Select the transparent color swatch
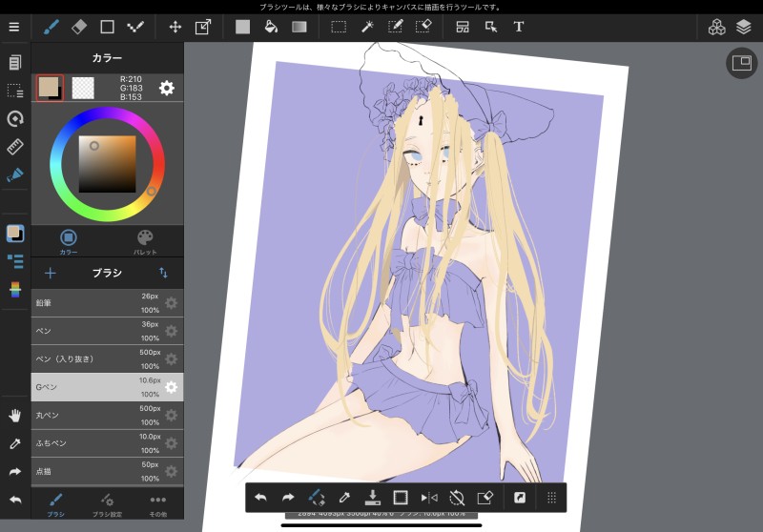Screen dimensions: 763x532 [83, 88]
